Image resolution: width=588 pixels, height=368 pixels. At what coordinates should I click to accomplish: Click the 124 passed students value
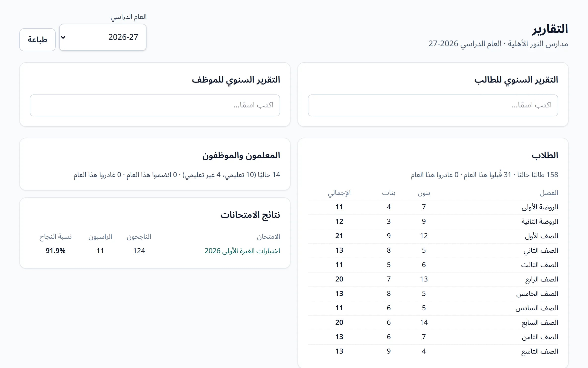point(139,251)
